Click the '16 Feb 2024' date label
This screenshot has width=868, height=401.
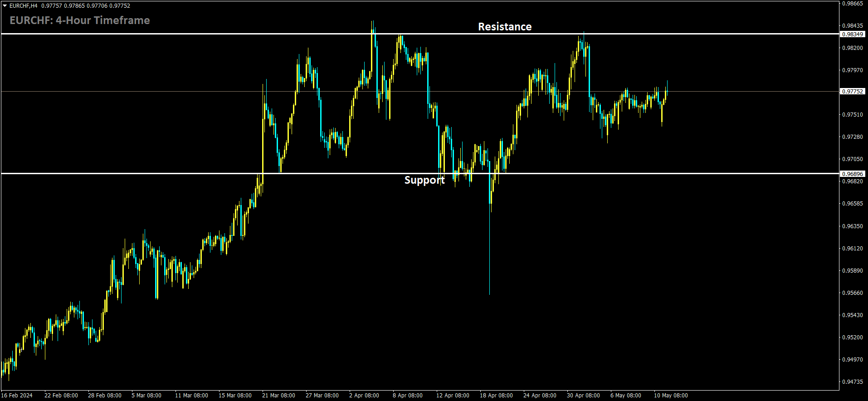coord(17,396)
